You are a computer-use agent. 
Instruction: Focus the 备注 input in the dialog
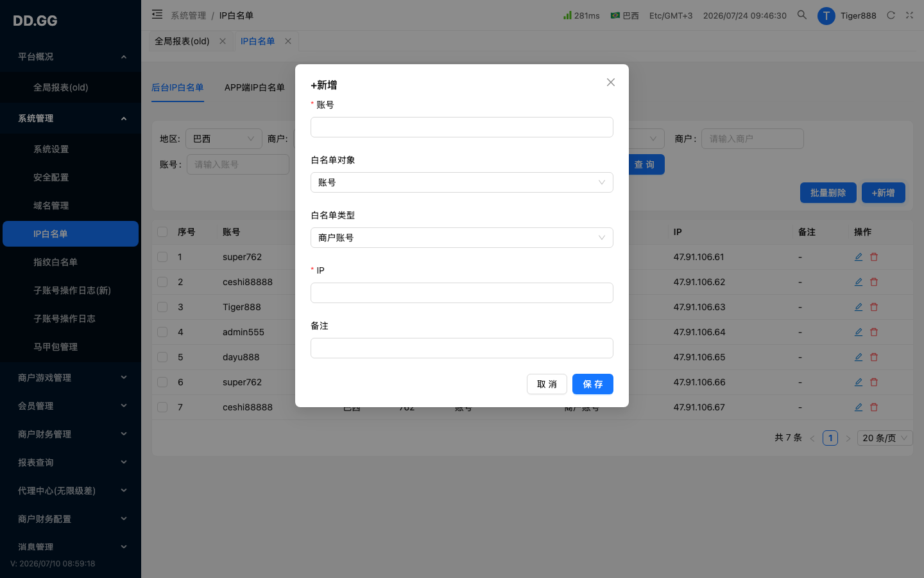coord(462,348)
